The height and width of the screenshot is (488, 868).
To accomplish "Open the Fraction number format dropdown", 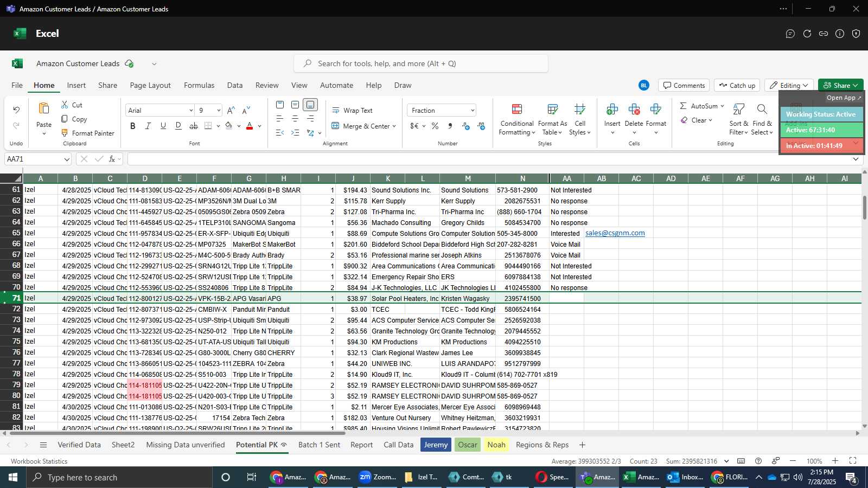I will (x=473, y=110).
